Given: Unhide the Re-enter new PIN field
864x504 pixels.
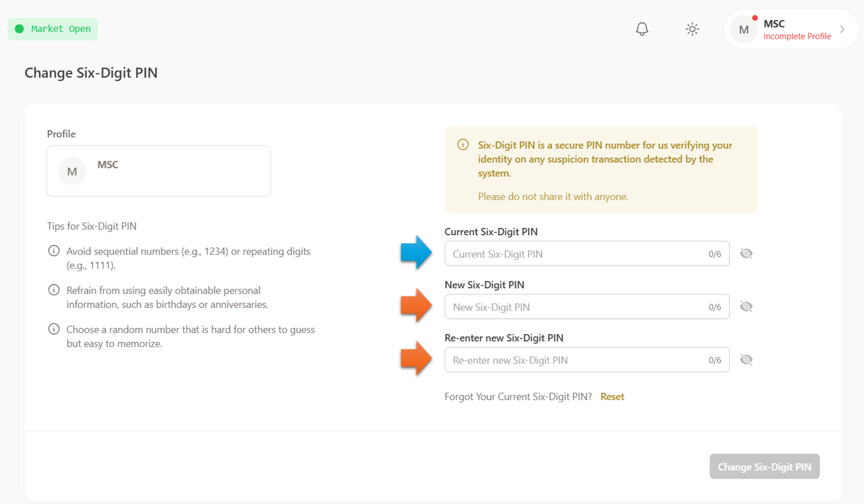Looking at the screenshot, I should click(746, 360).
